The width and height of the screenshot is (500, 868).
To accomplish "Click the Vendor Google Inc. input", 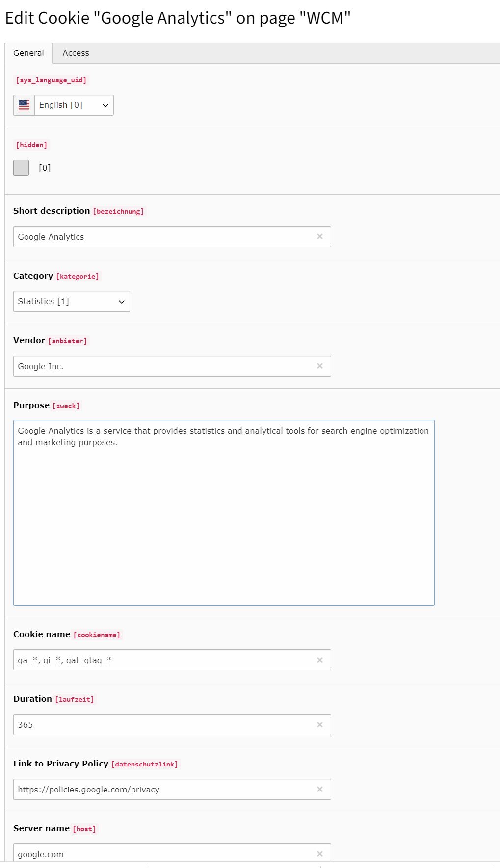I will click(x=162, y=366).
